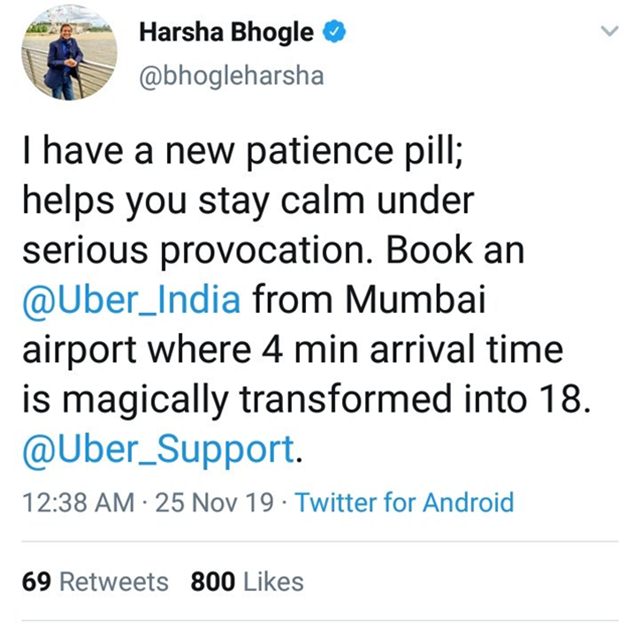
Task: Click the blue verified badge icon
Action: [x=334, y=32]
